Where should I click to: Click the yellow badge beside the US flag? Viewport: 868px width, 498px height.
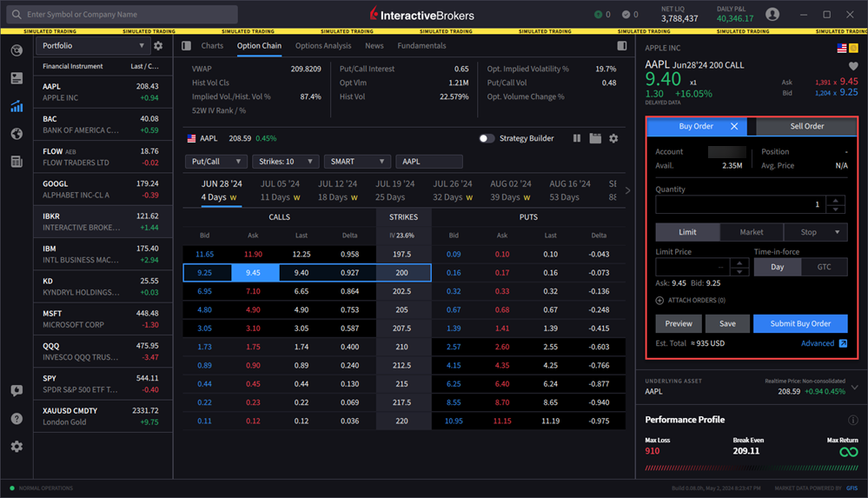tap(853, 48)
